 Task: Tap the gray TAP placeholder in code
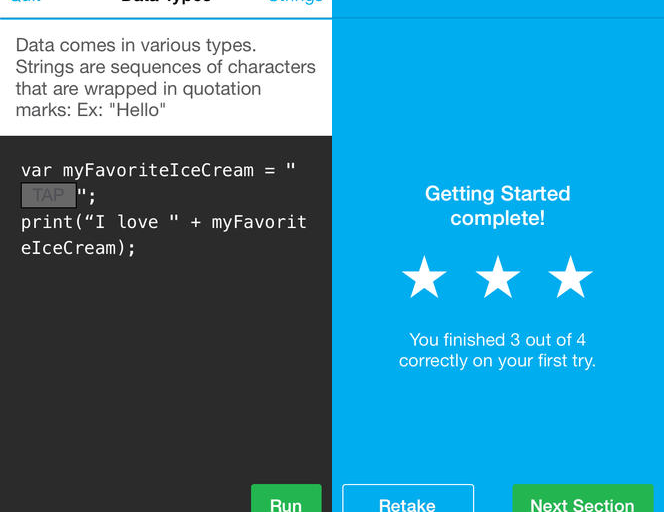pos(48,196)
